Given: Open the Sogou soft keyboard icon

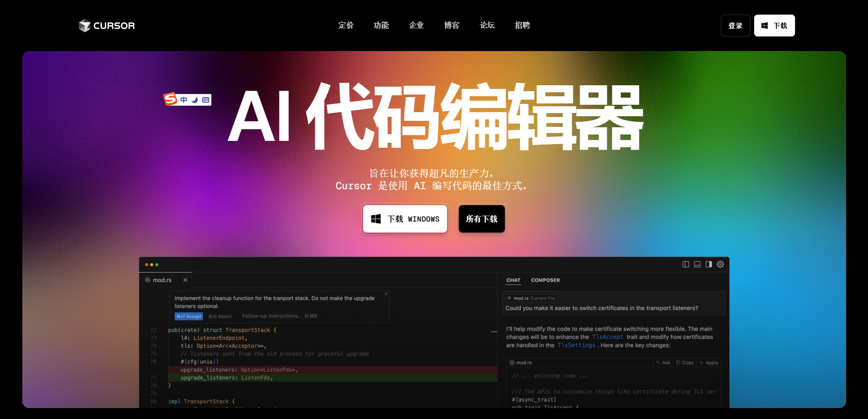Looking at the screenshot, I should (206, 100).
